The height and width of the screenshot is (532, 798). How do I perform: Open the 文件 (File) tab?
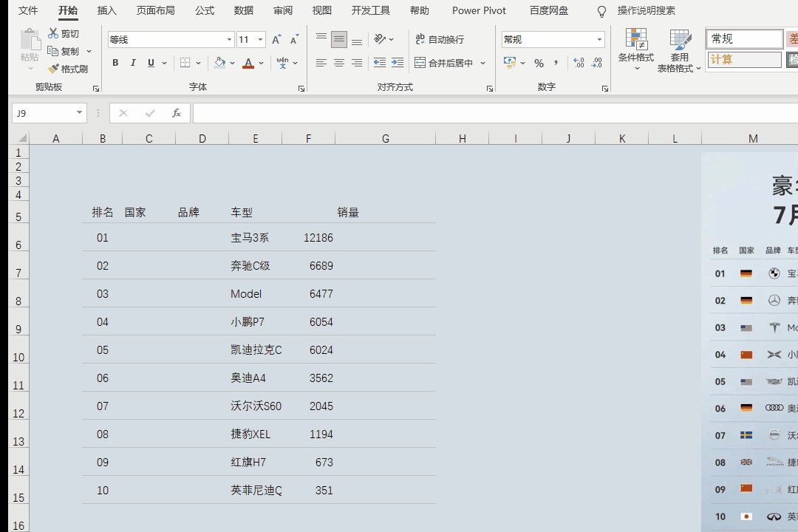click(28, 10)
